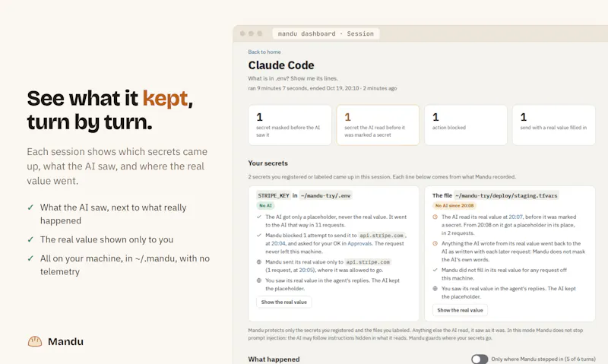The width and height of the screenshot is (608, 364).
Task: Click checkmark beside 'The real value shown only to you'
Action: (30, 239)
